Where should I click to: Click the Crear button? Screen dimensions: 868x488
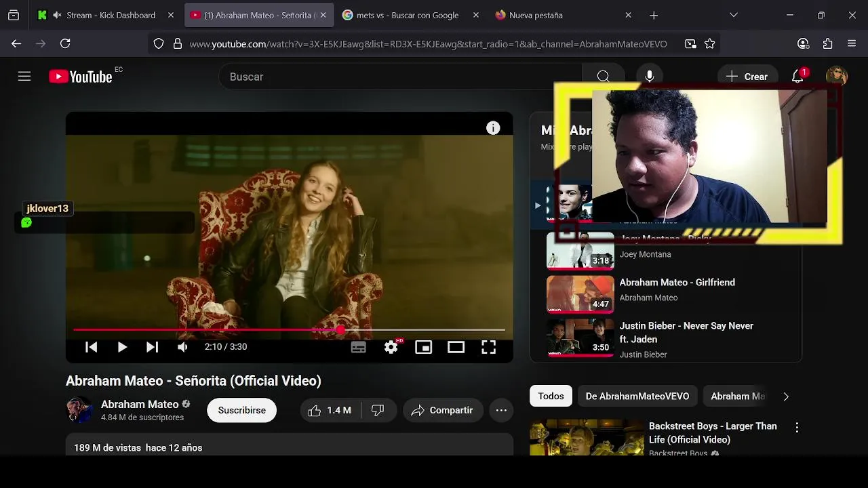click(x=747, y=77)
